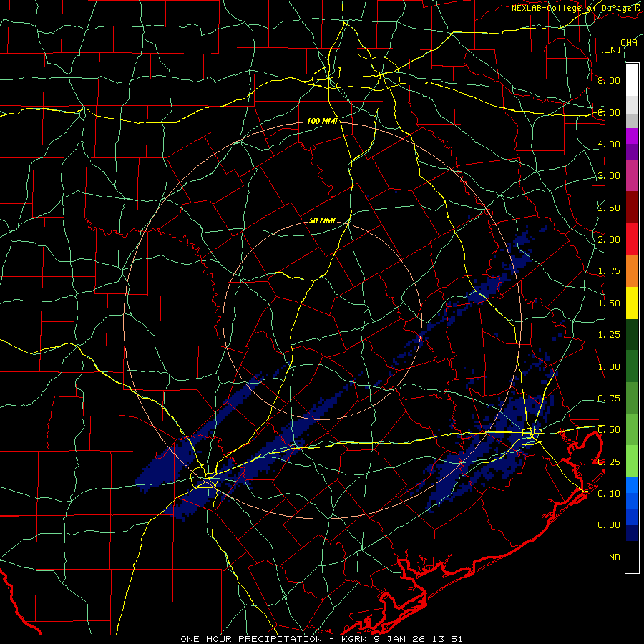Click the 2.00 legend value
Screen dimensions: 644x644
pyautogui.click(x=609, y=240)
